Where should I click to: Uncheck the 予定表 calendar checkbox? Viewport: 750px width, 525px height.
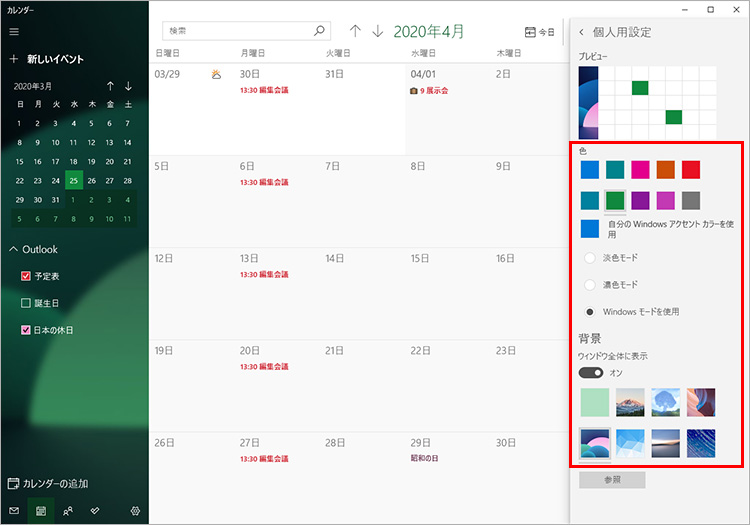pos(27,276)
